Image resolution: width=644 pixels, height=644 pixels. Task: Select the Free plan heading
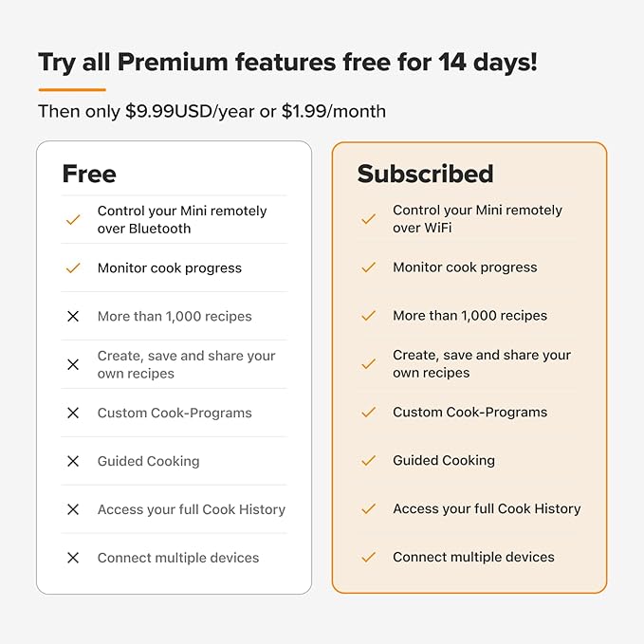(x=89, y=175)
